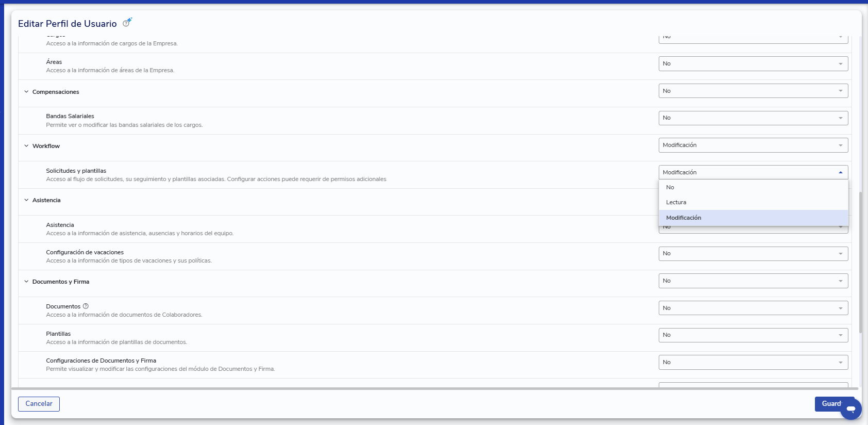This screenshot has height=425, width=868.
Task: Open the chat support bubble
Action: (x=851, y=408)
